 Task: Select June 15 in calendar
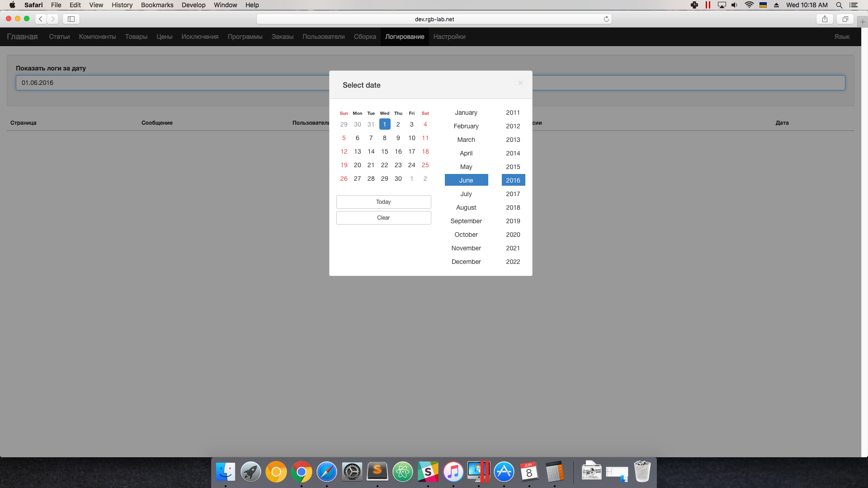click(384, 151)
